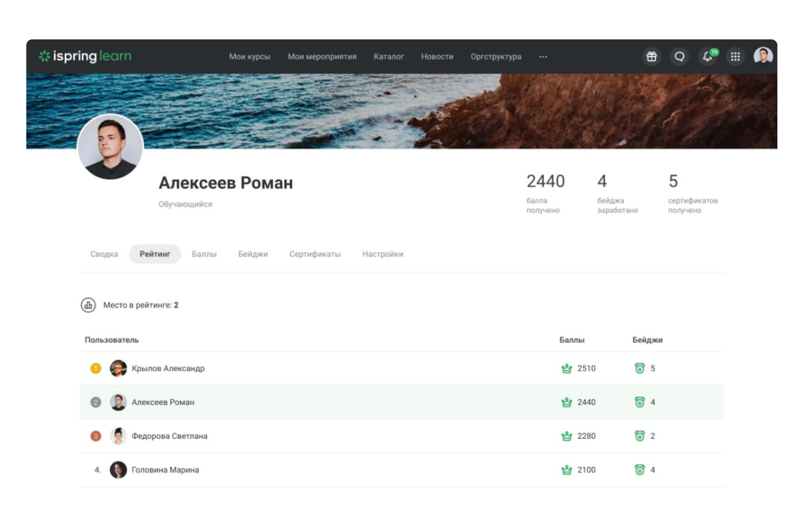
Task: Open the apps grid menu icon
Action: point(736,57)
